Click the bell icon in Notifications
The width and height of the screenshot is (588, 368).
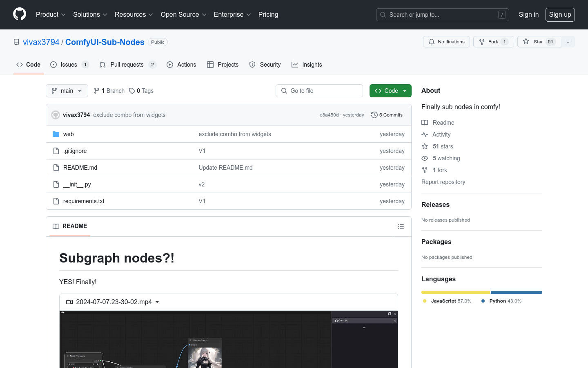pyautogui.click(x=432, y=42)
